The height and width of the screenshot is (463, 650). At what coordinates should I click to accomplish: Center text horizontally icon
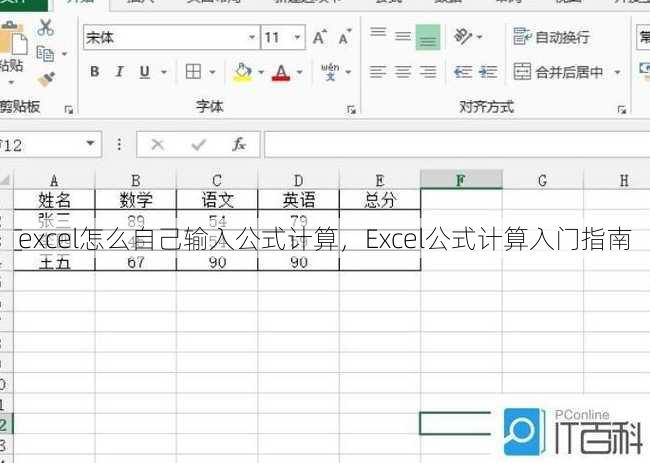[403, 72]
